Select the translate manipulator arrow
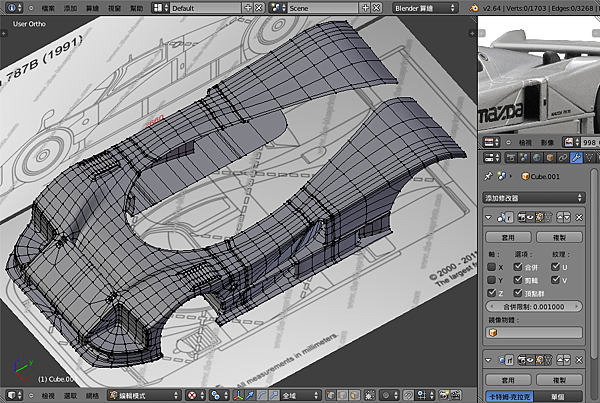Viewport: 600px width, 403px height. click(x=250, y=395)
